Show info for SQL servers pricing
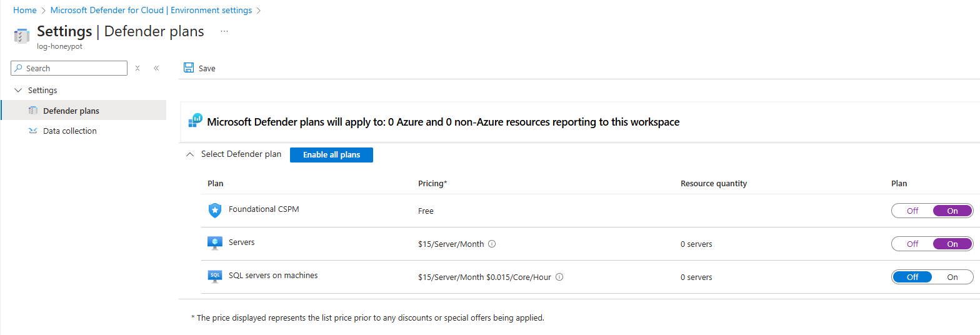Screen dimensions: 980x335 pyautogui.click(x=559, y=277)
